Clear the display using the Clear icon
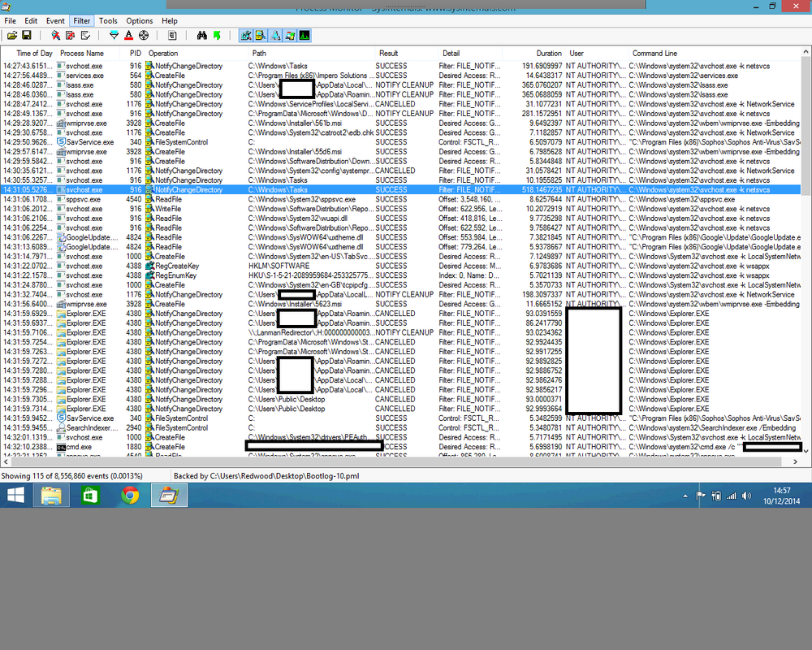 pos(85,35)
